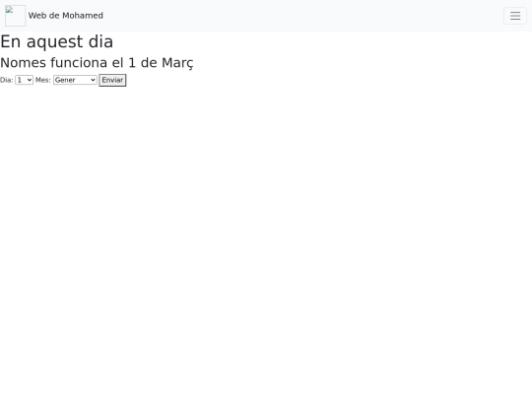Click the broken logo image in navbar

click(15, 16)
